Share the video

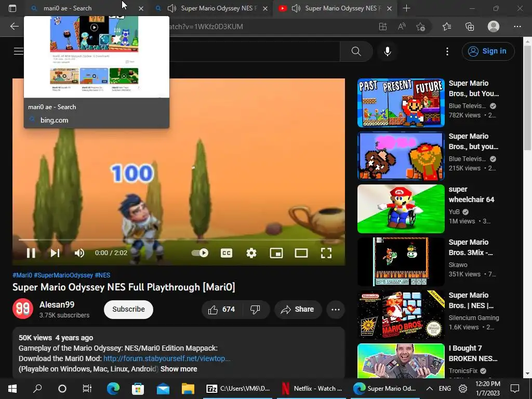[298, 309]
